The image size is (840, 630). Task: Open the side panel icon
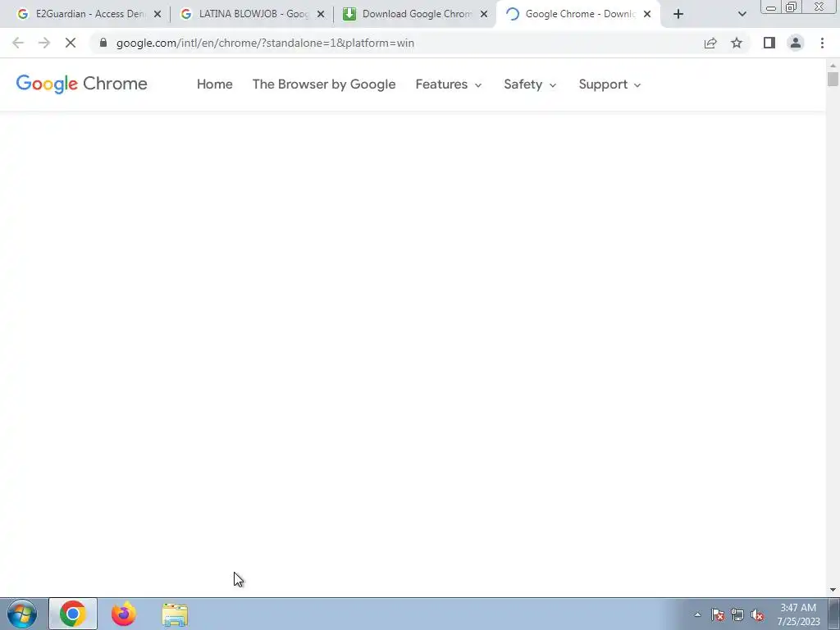pyautogui.click(x=769, y=43)
